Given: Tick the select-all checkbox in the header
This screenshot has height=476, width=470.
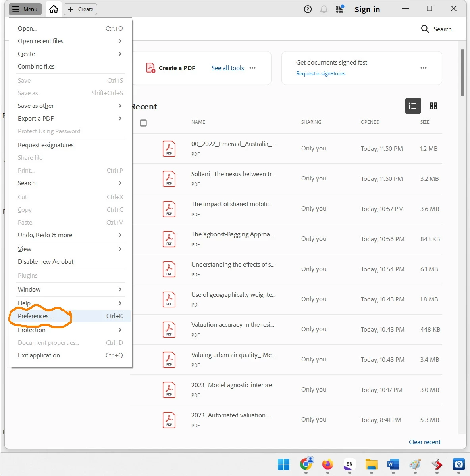Looking at the screenshot, I should tap(143, 123).
